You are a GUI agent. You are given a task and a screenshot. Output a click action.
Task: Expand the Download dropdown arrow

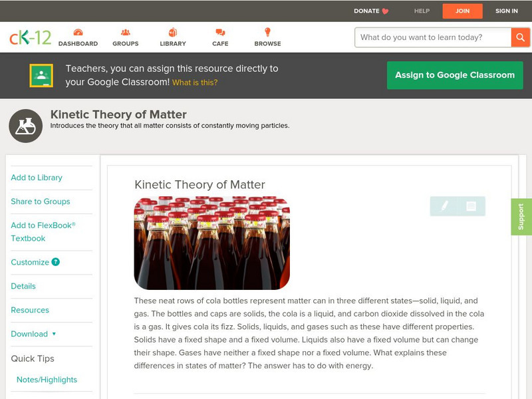(54, 334)
